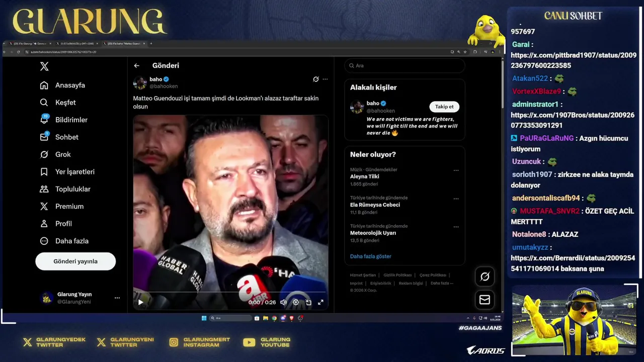Open 1907Bros status link in chat

coord(573,120)
